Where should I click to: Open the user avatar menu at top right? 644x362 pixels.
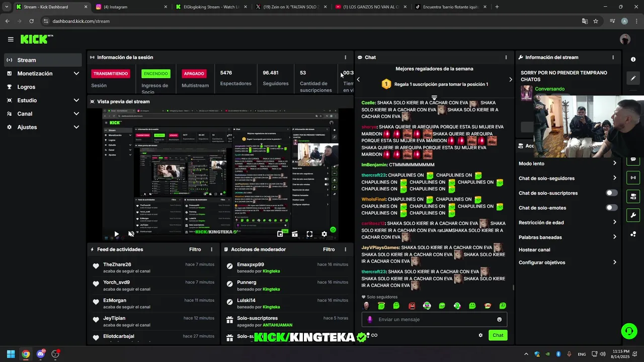click(625, 39)
